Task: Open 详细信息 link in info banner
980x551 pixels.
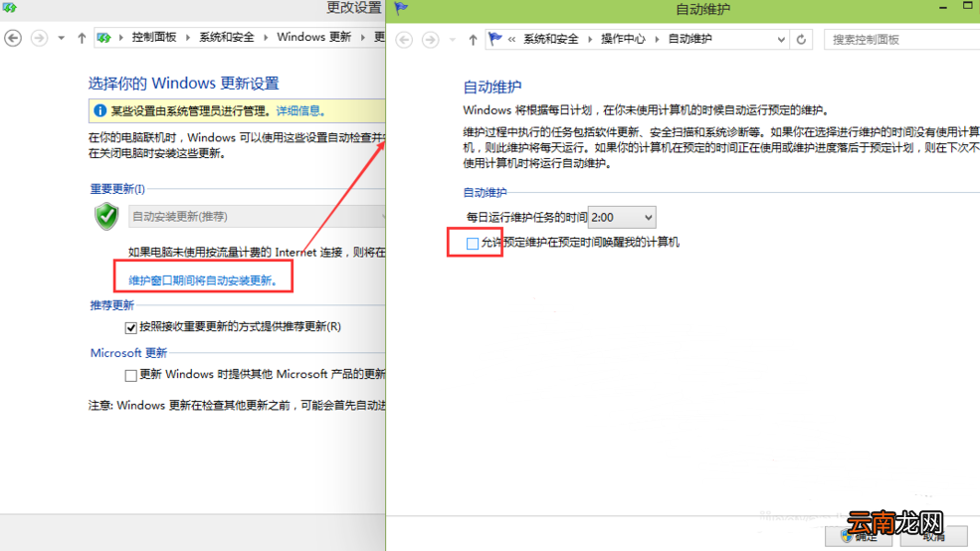Action: [300, 111]
